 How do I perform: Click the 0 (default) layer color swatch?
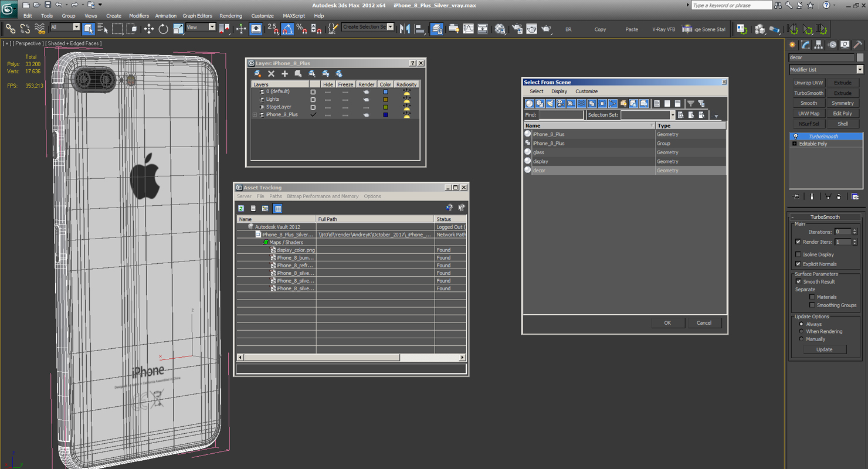click(x=385, y=92)
